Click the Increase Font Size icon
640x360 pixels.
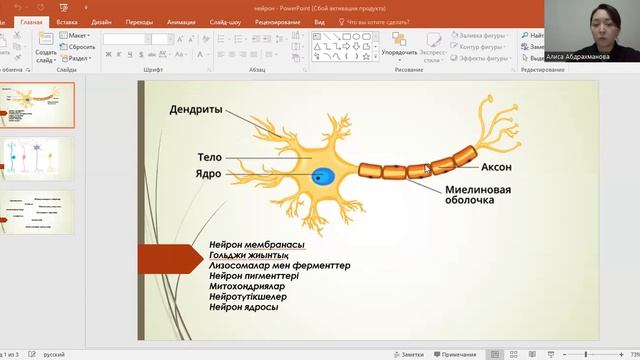point(180,39)
